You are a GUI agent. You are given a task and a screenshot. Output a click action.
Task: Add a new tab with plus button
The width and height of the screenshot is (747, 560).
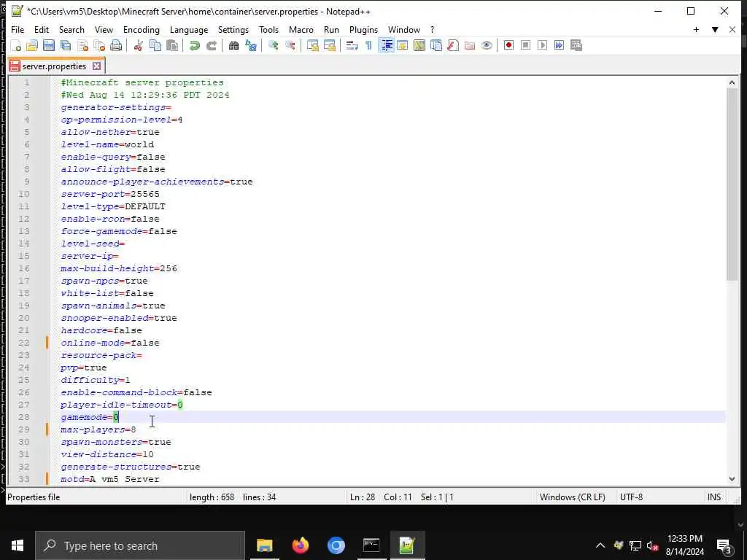[x=696, y=29]
